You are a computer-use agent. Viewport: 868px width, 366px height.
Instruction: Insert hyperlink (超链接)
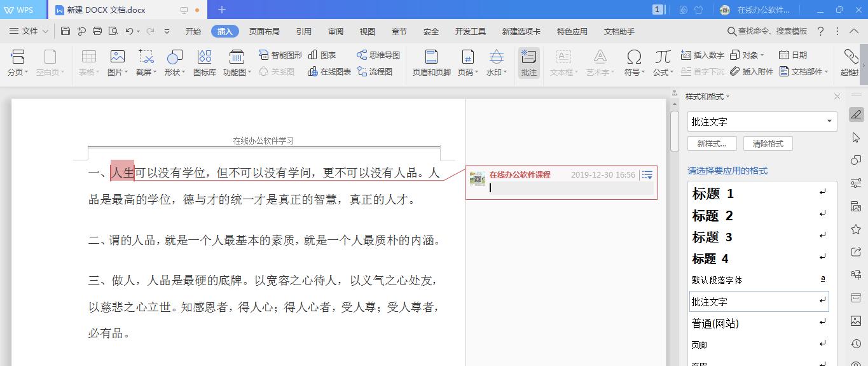(x=850, y=63)
